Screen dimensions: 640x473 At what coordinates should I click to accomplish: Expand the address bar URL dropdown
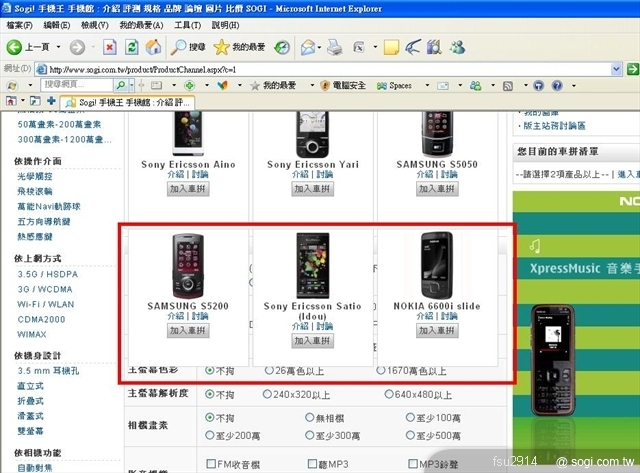620,69
